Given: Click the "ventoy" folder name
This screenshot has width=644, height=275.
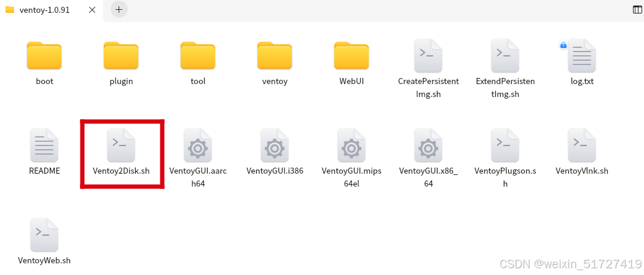Looking at the screenshot, I should pos(275,81).
